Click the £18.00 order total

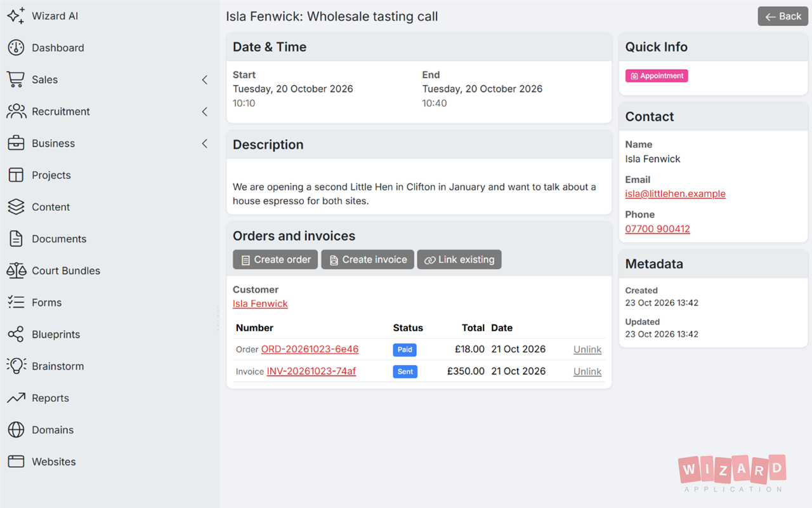(x=469, y=349)
